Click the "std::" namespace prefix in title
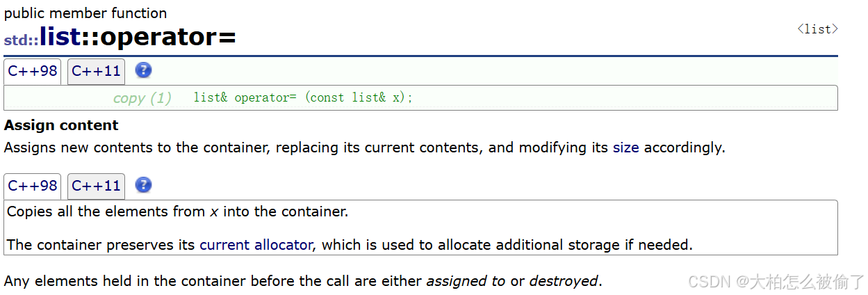Viewport: 868px width, 295px height. (21, 40)
